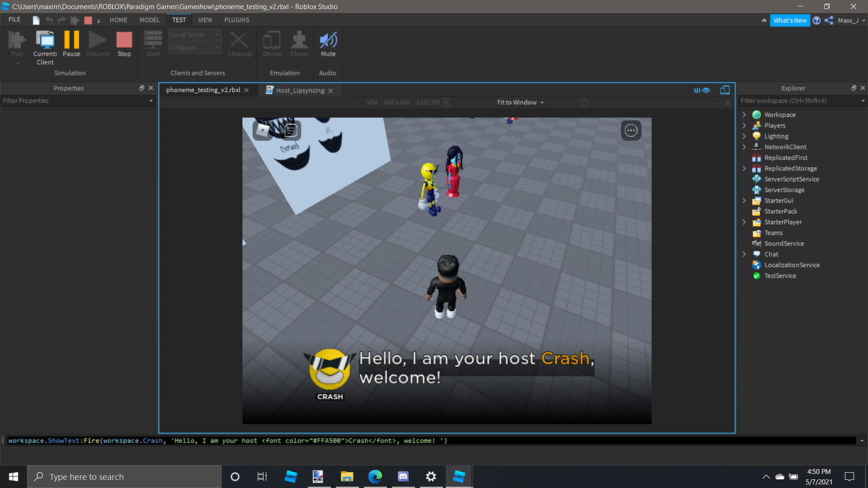Expand the StarterGui node arrow
This screenshot has width=868, height=488.
(x=744, y=201)
